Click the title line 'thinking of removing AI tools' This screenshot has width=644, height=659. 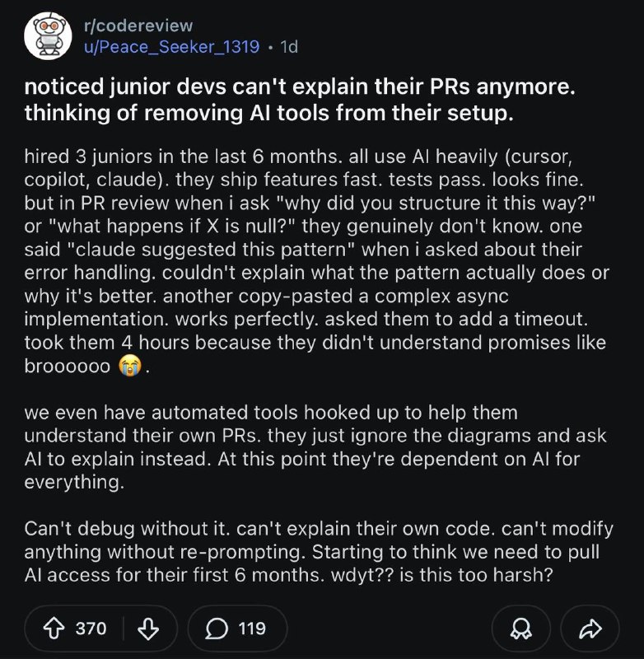pos(268,114)
